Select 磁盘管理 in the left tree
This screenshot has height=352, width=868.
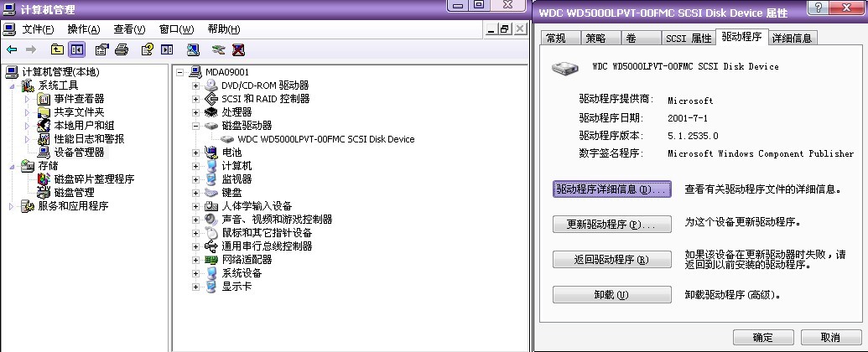(x=74, y=193)
